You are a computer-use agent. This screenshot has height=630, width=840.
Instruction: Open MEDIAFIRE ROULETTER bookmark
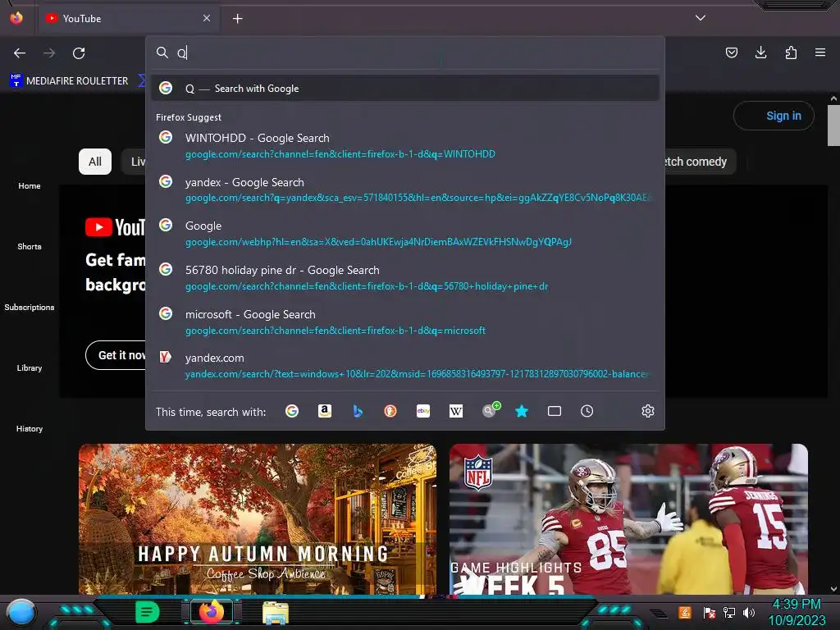click(69, 81)
